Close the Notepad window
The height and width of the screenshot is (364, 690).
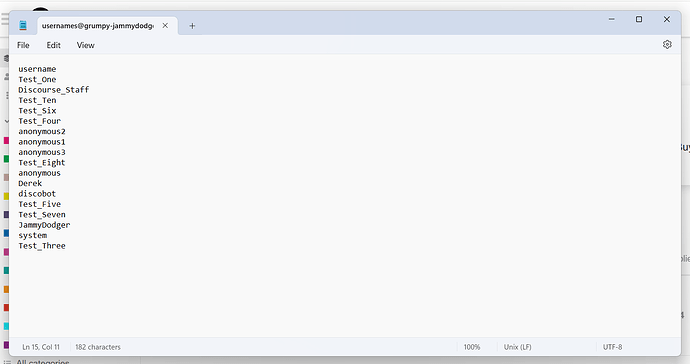click(x=667, y=19)
